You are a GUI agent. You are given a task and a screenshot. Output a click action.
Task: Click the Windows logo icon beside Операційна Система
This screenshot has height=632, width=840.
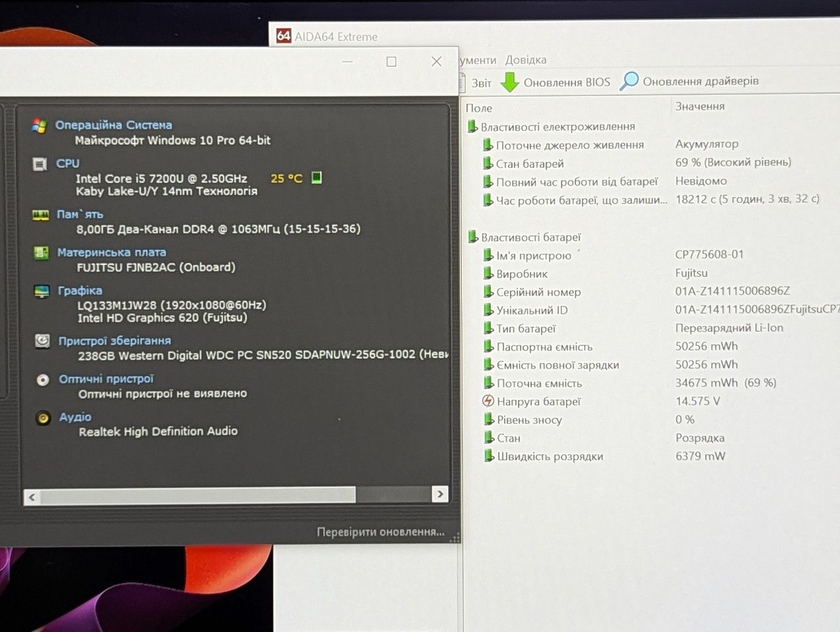tap(39, 126)
